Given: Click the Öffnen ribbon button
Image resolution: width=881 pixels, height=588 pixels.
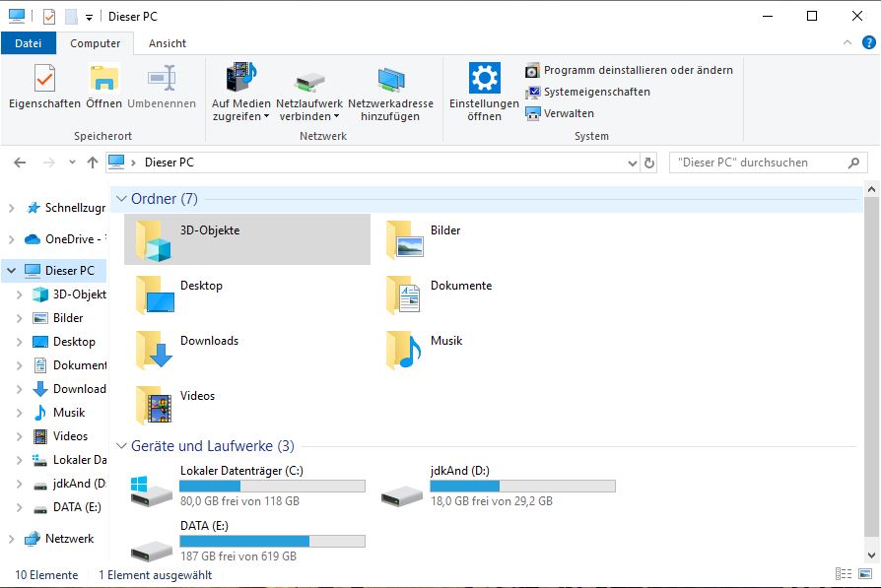Looking at the screenshot, I should [x=103, y=86].
